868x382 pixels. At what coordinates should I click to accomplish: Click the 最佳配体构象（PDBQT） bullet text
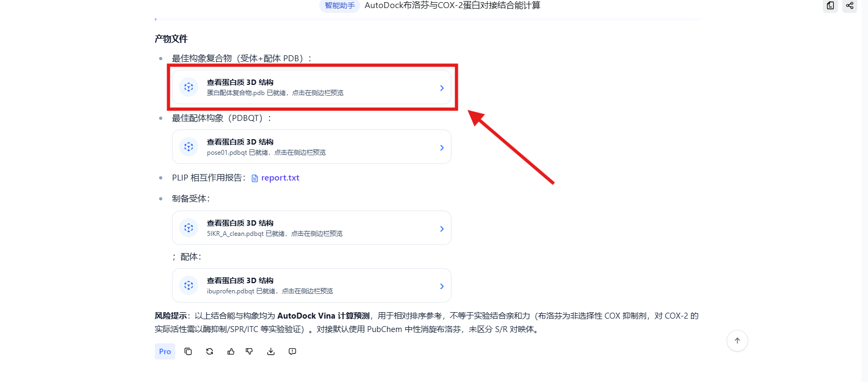[x=222, y=118]
